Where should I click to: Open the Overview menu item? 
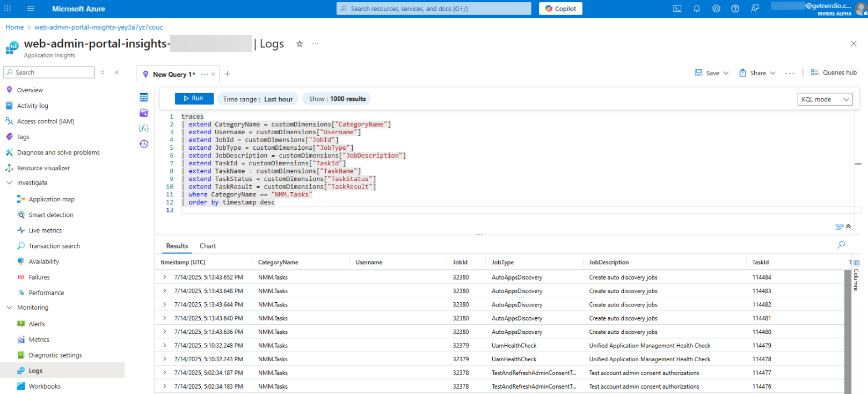coord(30,90)
